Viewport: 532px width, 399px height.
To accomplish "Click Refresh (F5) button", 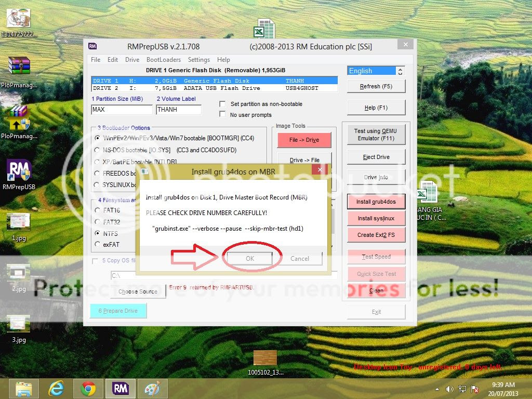I will tap(376, 87).
